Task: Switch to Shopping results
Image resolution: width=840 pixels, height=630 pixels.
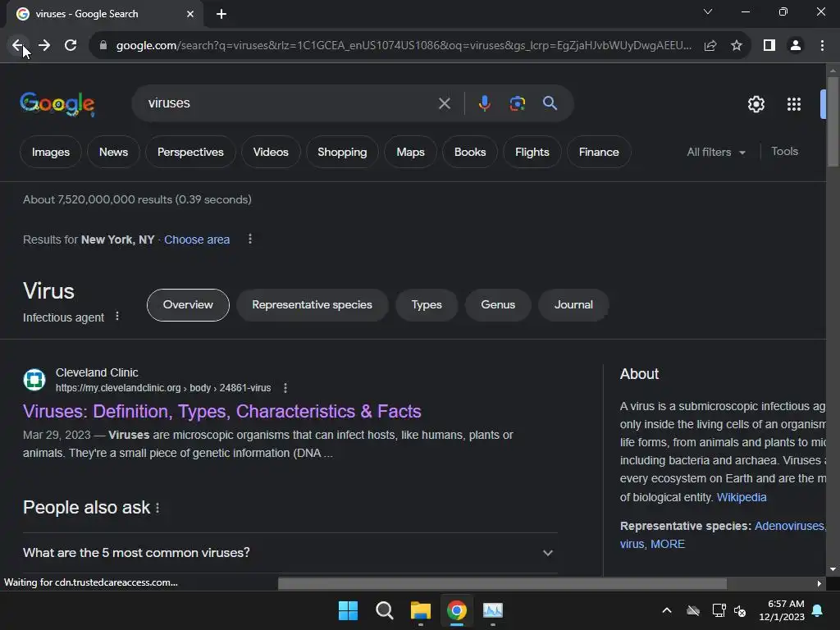Action: click(342, 152)
